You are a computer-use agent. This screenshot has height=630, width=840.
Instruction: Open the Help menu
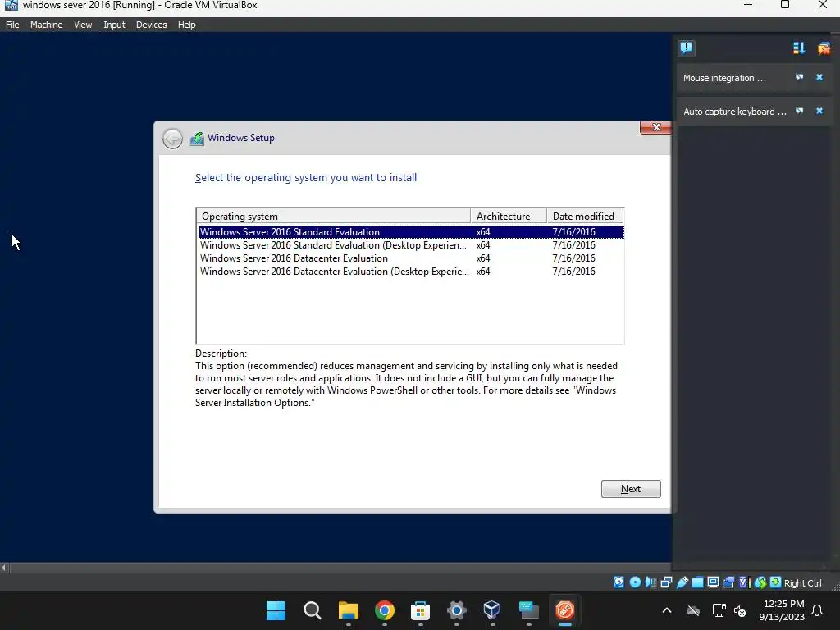[x=186, y=25]
